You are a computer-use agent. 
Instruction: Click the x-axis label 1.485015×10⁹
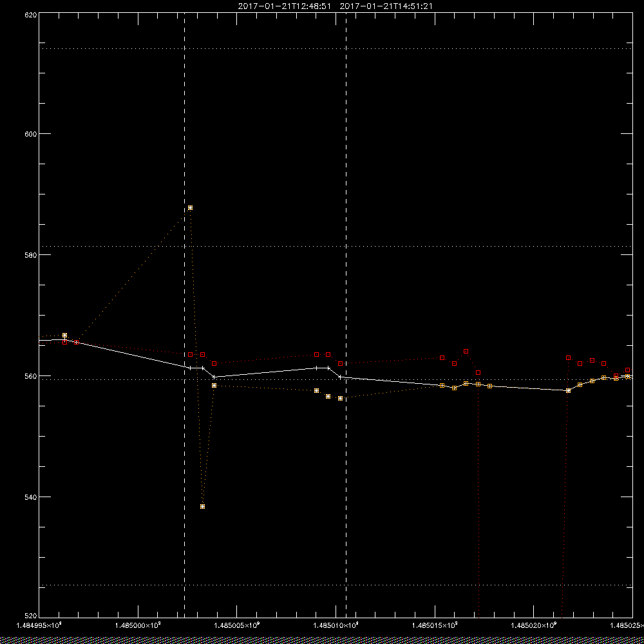pyautogui.click(x=435, y=625)
